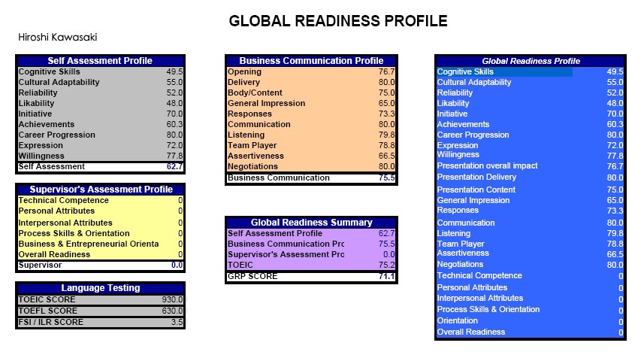Select Achievements value 60.3 in Self Assessment Profile
Image resolution: width=644 pixels, height=358 pixels.
[x=174, y=124]
